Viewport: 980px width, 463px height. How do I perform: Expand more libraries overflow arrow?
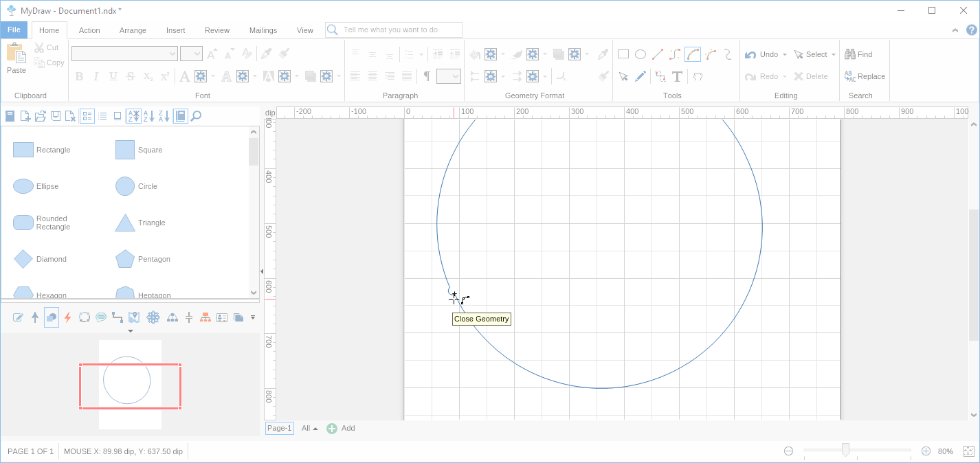coord(253,317)
